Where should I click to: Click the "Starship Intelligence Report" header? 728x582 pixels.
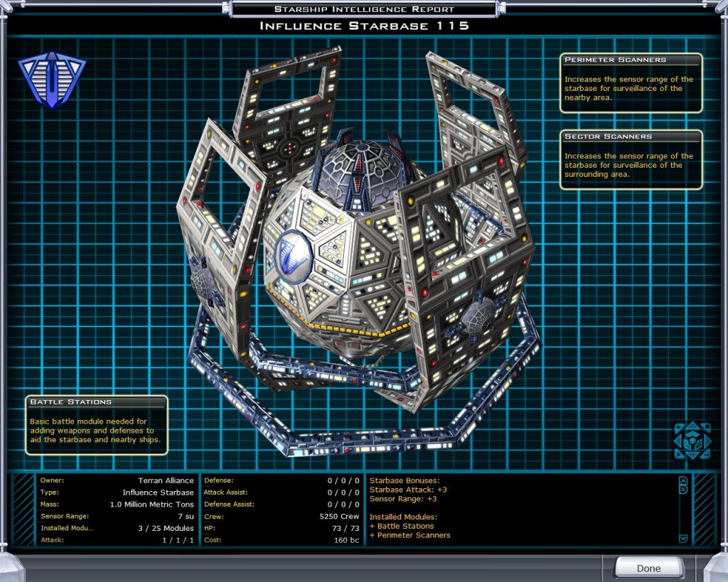[x=364, y=9]
